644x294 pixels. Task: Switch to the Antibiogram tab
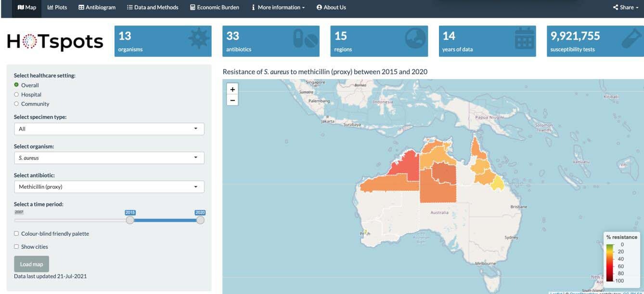click(x=97, y=7)
